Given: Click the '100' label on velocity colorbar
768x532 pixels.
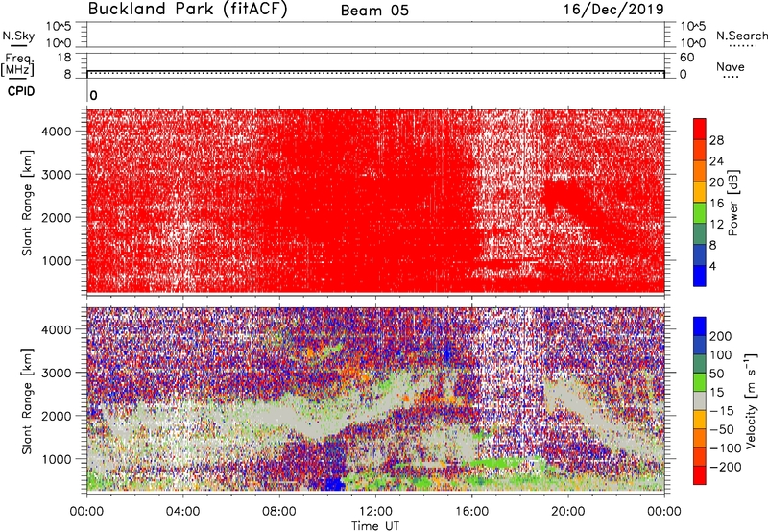Looking at the screenshot, I should click(x=721, y=354).
